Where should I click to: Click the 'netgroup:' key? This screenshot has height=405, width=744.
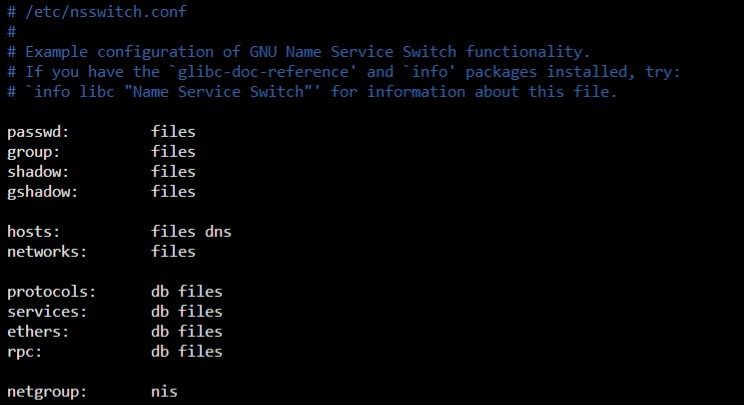[47, 392]
